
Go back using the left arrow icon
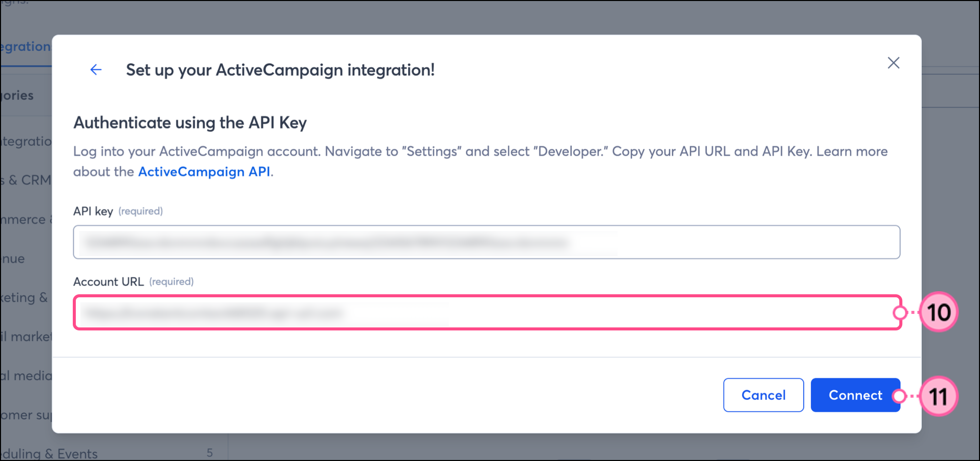(96, 70)
